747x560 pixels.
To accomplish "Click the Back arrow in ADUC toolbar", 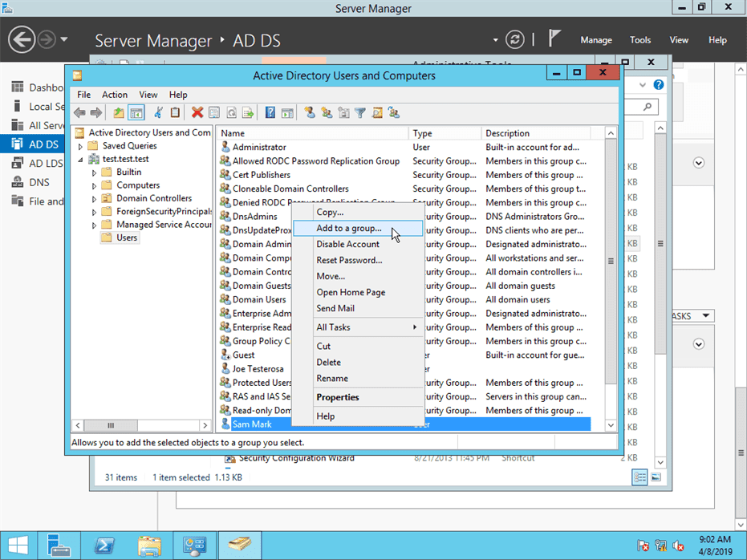I will tap(79, 113).
